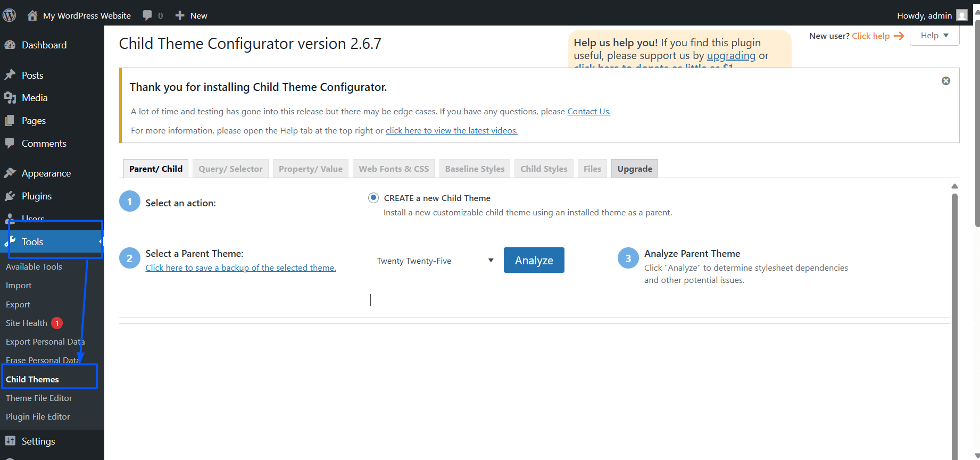Click the orange arrow next to Click help
This screenshot has width=980, height=460.
click(899, 36)
